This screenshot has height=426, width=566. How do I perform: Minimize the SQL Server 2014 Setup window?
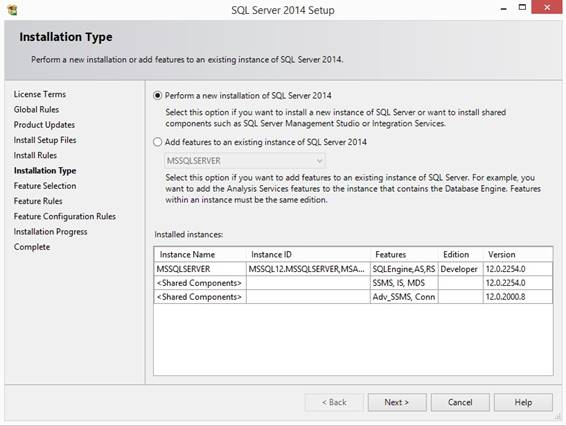(x=504, y=8)
